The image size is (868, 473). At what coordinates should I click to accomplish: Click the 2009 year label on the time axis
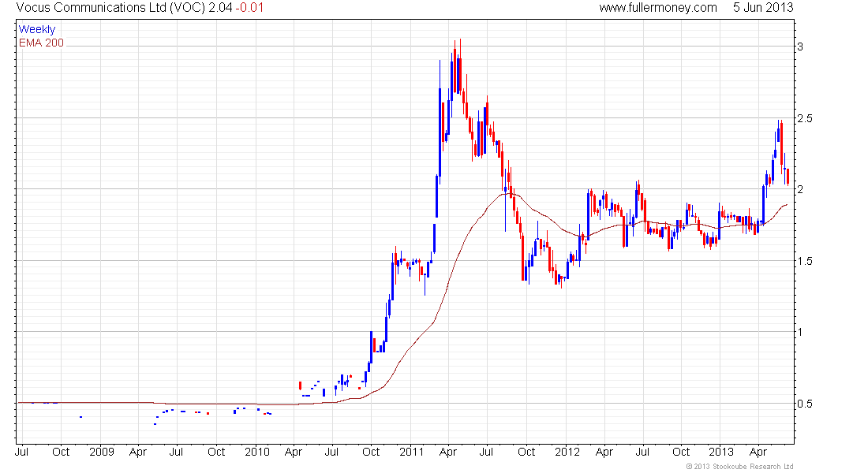(101, 452)
